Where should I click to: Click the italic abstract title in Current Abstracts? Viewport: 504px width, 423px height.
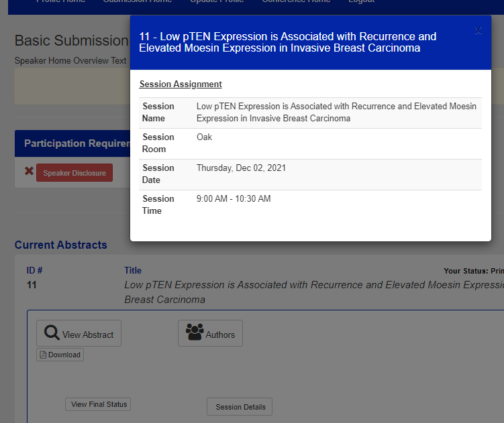click(314, 292)
